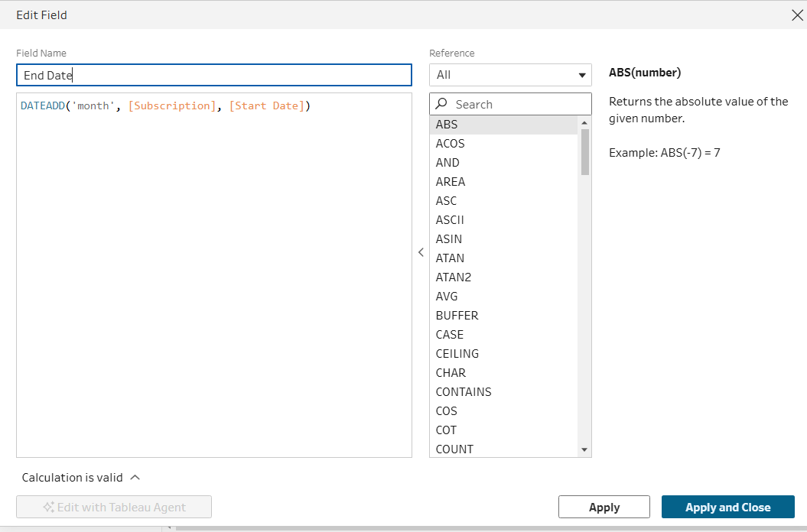Click the Apply button

(604, 508)
